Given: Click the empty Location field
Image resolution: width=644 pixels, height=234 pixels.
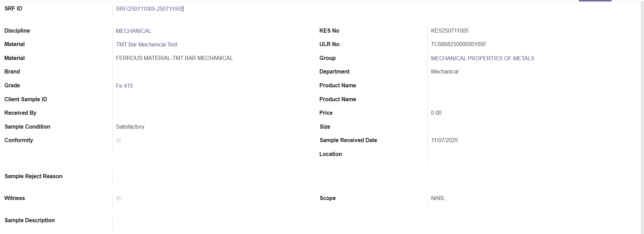Looking at the screenshot, I should click(520, 154).
